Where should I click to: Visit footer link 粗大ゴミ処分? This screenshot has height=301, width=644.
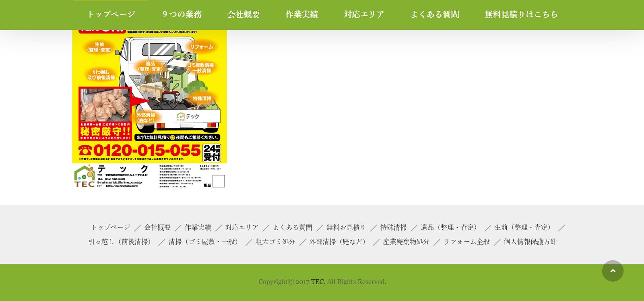pos(275,241)
